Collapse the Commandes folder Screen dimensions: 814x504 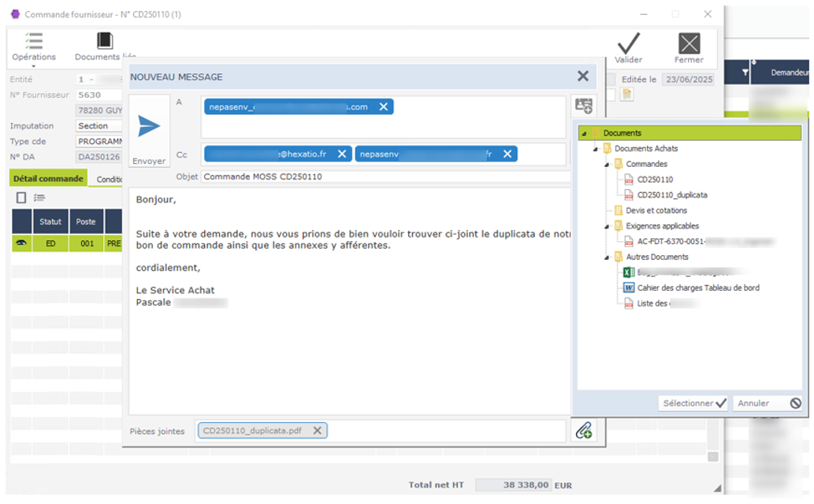(x=606, y=164)
